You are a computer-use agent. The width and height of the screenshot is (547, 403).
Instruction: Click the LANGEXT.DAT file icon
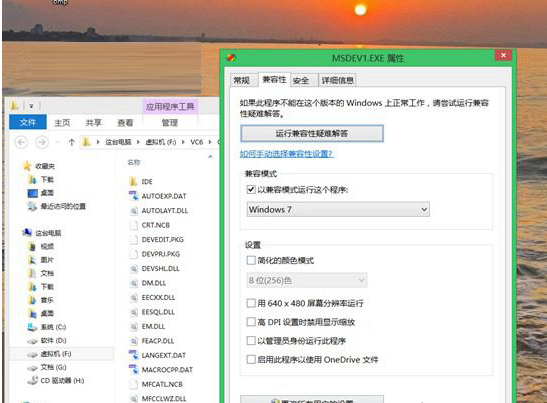pos(134,355)
